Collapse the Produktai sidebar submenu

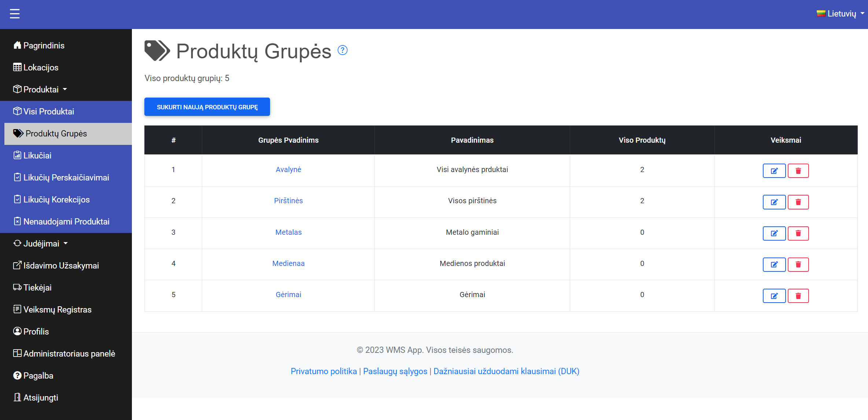click(40, 90)
